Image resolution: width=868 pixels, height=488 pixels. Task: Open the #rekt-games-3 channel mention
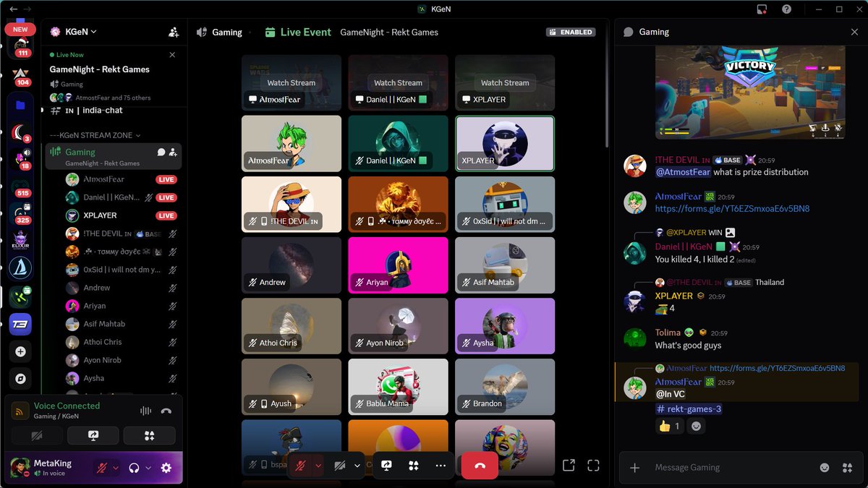click(688, 409)
